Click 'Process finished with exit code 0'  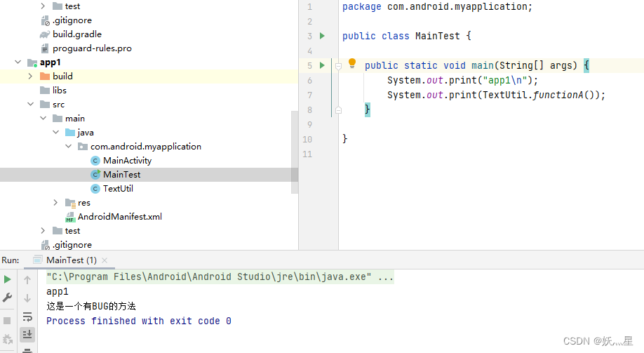pos(138,321)
